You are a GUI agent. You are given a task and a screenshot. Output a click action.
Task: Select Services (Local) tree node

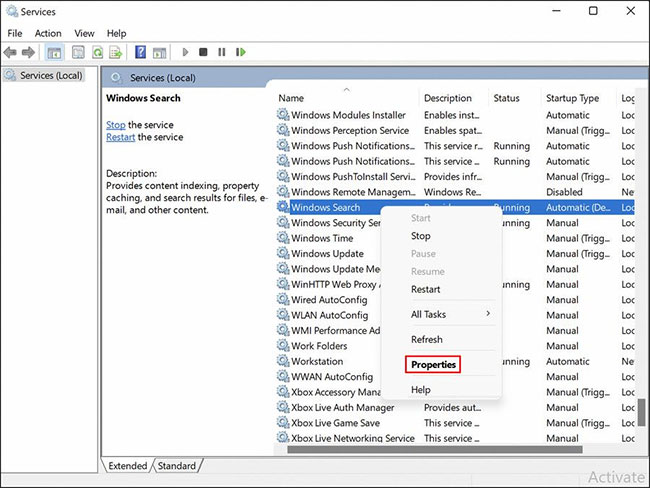pyautogui.click(x=50, y=75)
